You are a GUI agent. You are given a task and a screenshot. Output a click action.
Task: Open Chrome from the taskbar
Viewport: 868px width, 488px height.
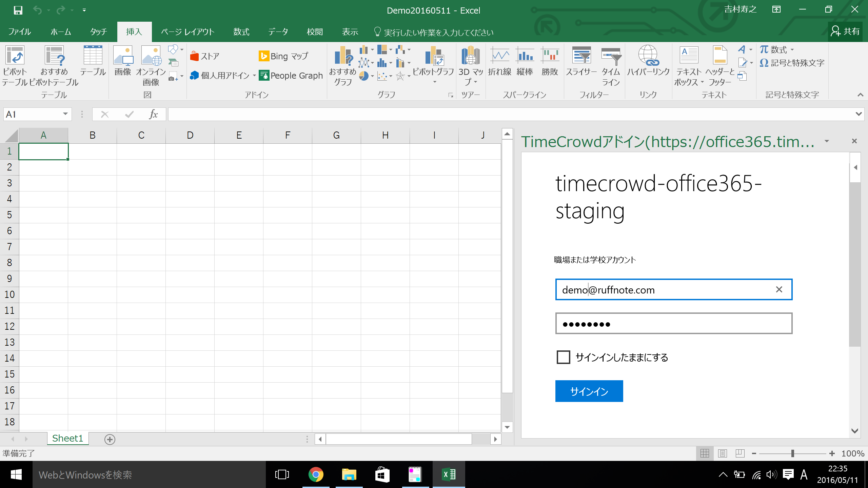(x=316, y=474)
